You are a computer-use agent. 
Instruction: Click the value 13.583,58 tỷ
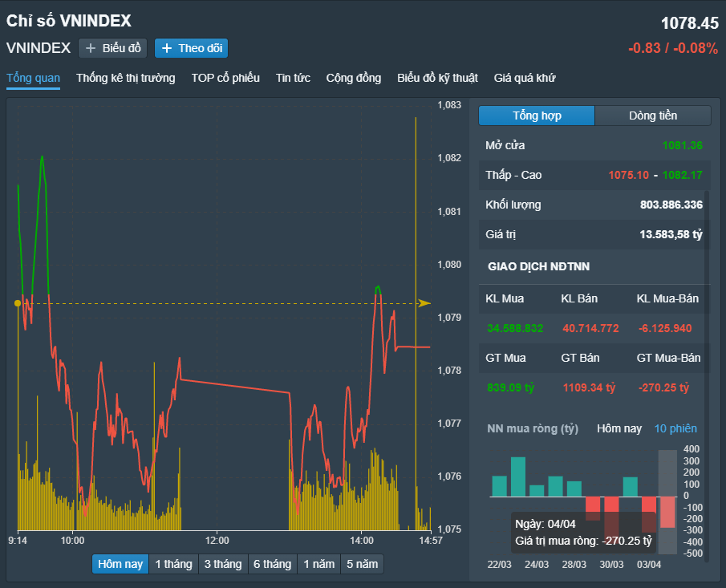pyautogui.click(x=671, y=235)
